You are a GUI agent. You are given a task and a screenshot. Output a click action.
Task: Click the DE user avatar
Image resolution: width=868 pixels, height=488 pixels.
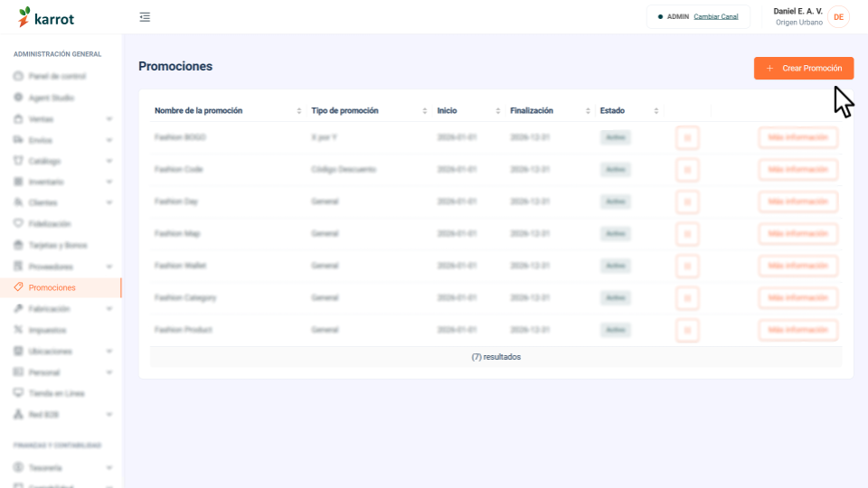pyautogui.click(x=838, y=17)
